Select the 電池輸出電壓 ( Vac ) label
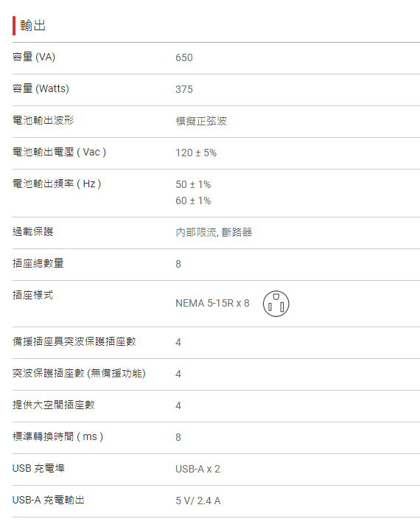This screenshot has height=530, width=420. pyautogui.click(x=59, y=152)
